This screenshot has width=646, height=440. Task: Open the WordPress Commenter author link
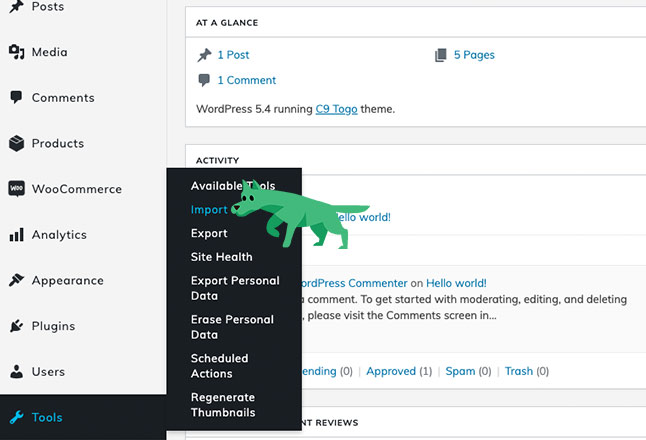[x=354, y=283]
